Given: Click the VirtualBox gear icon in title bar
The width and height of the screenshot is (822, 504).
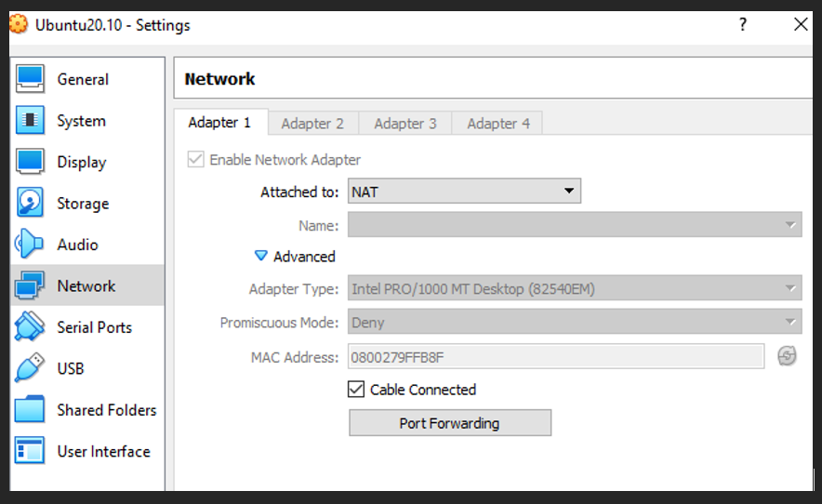Looking at the screenshot, I should pos(19,24).
